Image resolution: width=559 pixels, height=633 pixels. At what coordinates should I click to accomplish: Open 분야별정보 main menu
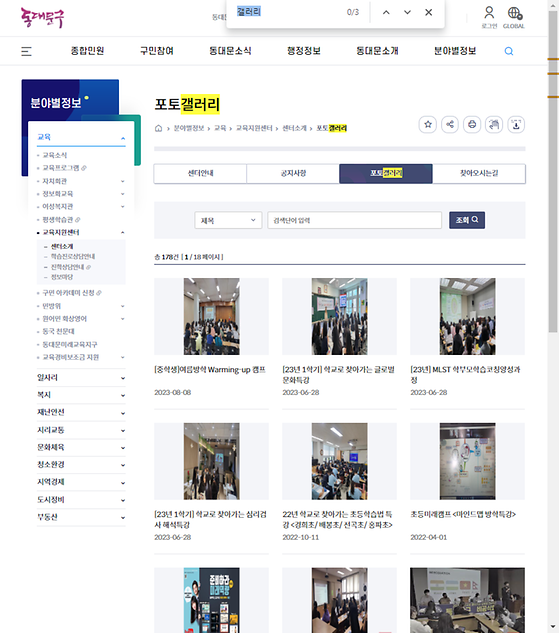coord(455,51)
